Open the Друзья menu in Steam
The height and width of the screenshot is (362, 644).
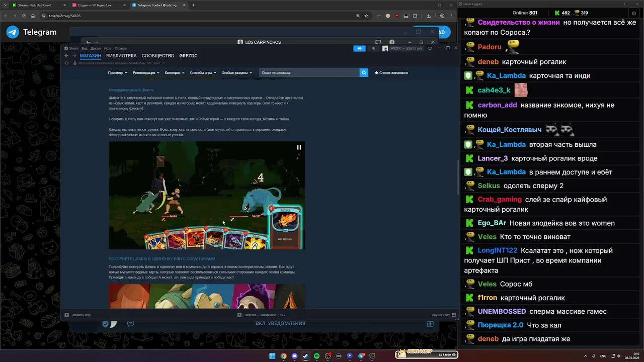tap(96, 48)
